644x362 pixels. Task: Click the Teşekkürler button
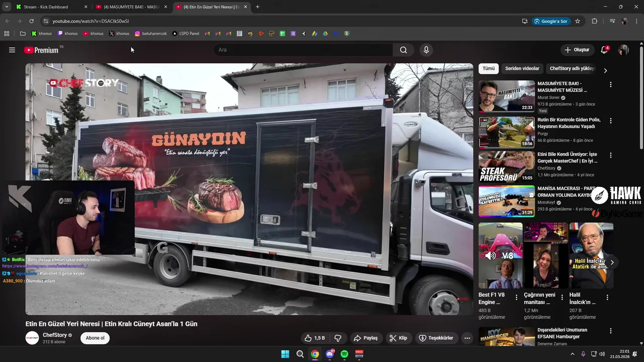tap(436, 338)
